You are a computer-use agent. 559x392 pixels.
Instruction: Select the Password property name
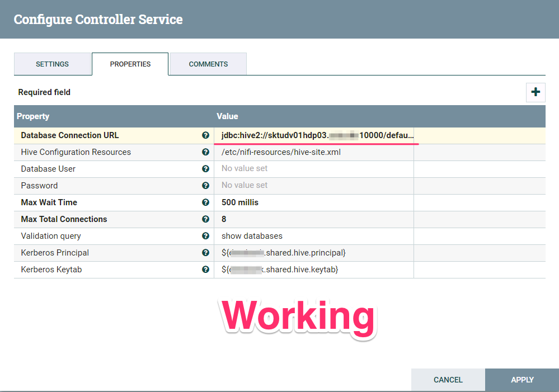coord(39,186)
